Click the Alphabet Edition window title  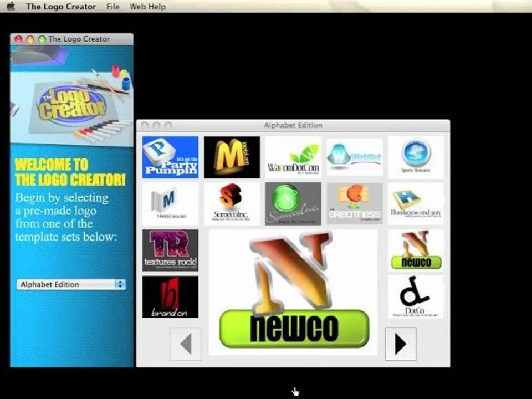tap(293, 125)
